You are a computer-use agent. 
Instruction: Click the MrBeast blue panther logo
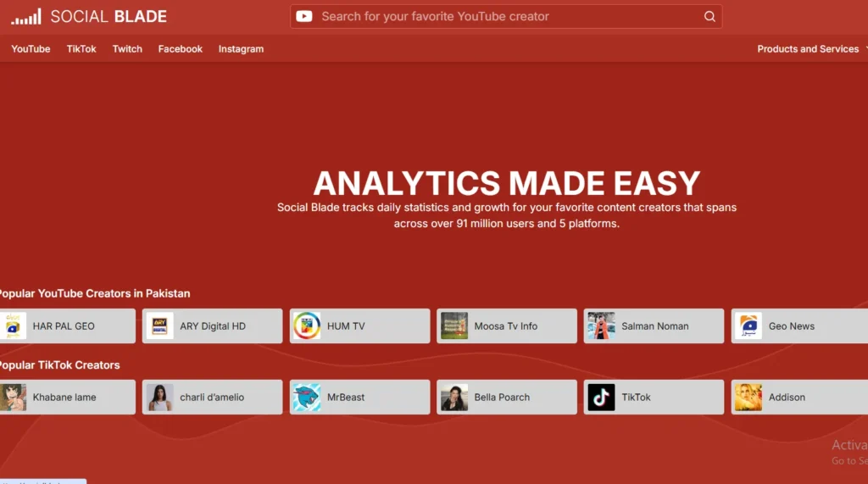[x=307, y=397]
